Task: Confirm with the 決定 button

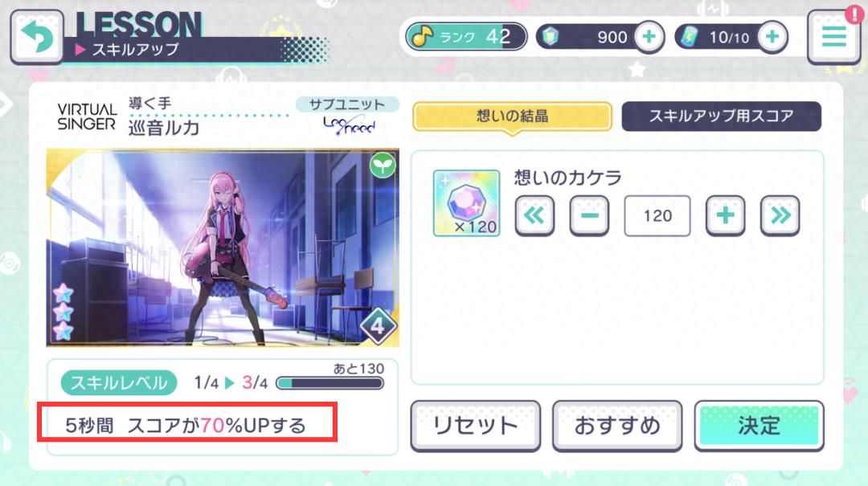Action: click(759, 426)
